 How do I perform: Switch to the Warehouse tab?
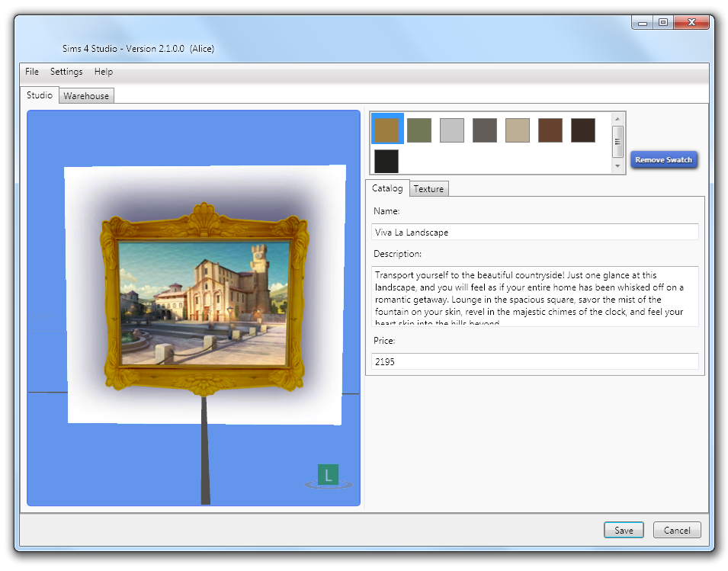[86, 95]
